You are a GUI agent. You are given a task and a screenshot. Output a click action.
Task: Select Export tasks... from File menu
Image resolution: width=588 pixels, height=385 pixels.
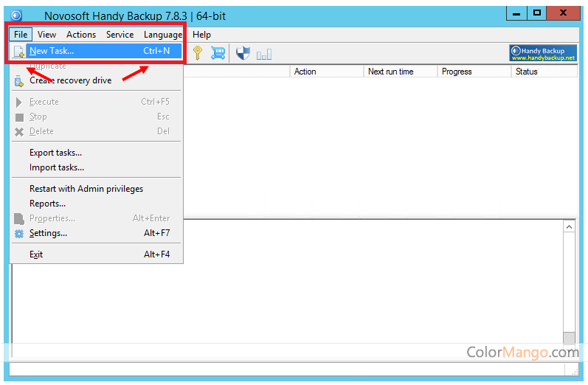pyautogui.click(x=55, y=153)
